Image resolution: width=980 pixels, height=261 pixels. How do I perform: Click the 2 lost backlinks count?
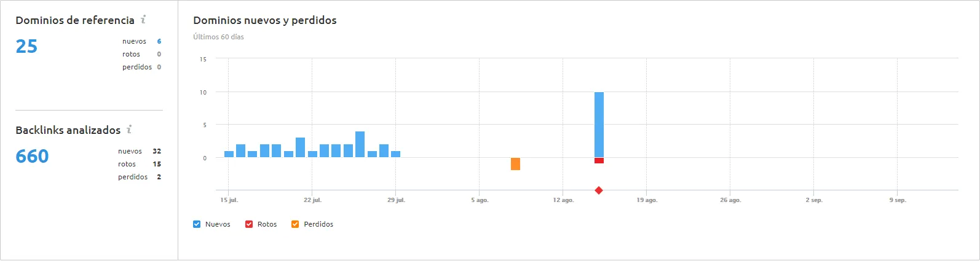pyautogui.click(x=159, y=177)
